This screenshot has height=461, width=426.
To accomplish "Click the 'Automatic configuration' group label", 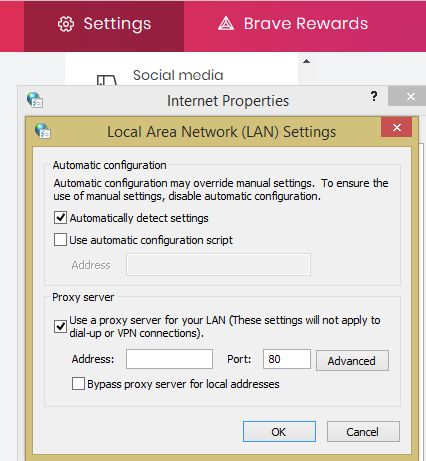I will click(x=109, y=165).
